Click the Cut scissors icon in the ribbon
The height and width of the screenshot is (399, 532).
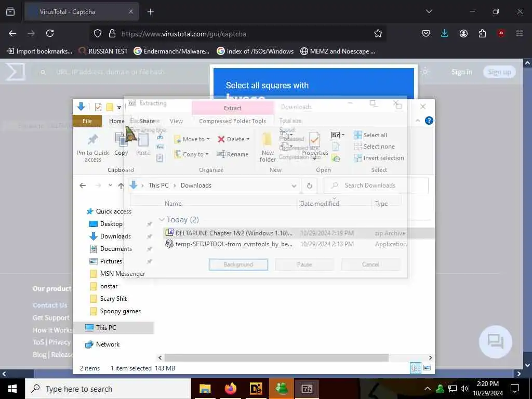point(160,137)
